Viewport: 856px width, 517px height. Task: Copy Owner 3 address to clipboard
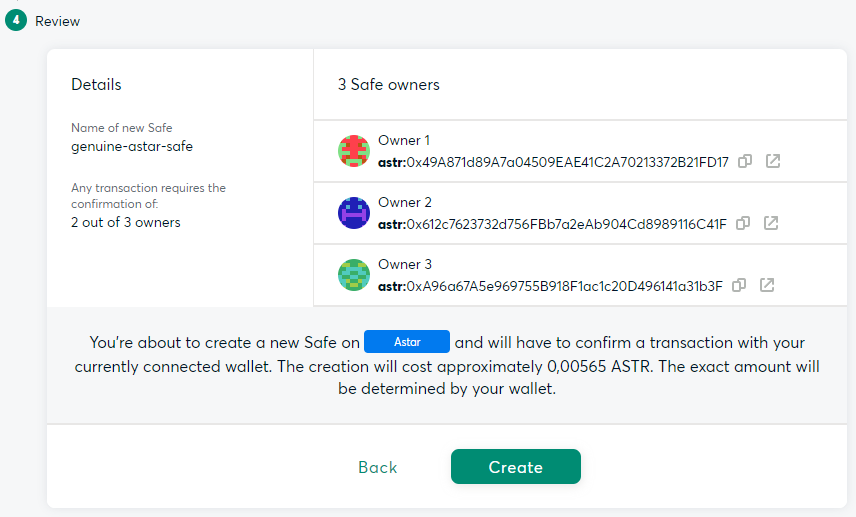click(x=739, y=285)
